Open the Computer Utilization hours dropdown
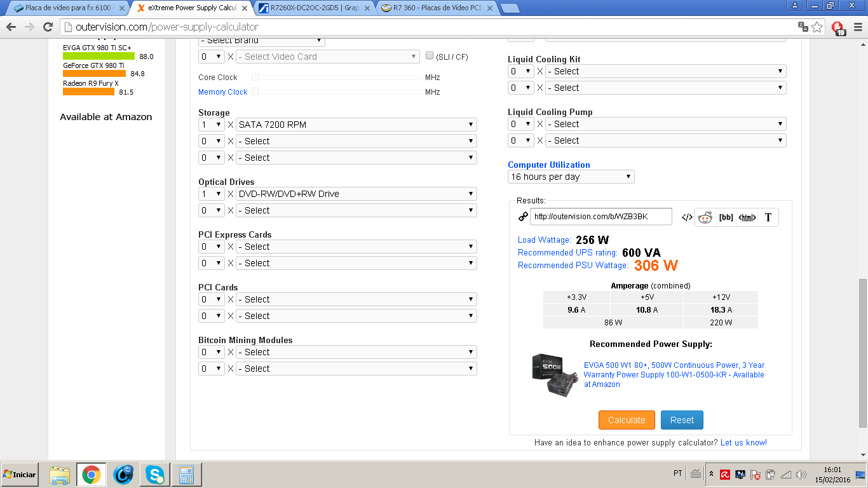 (x=571, y=177)
